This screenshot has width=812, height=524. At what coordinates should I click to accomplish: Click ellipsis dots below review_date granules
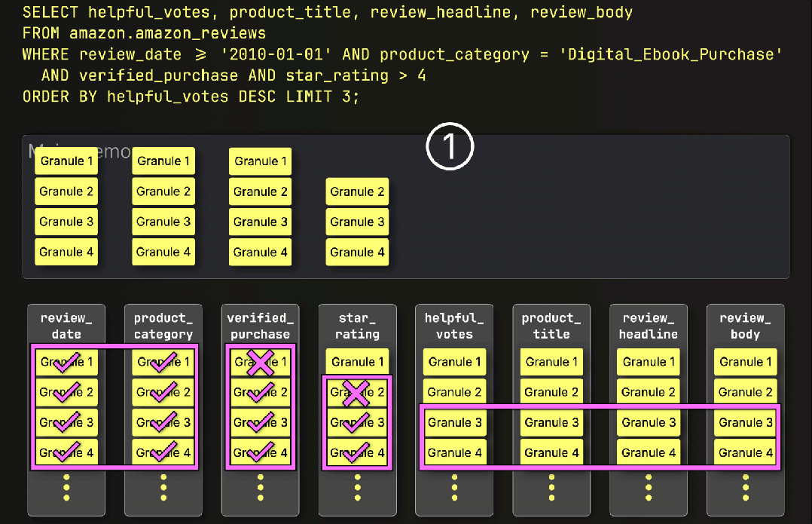pyautogui.click(x=66, y=487)
